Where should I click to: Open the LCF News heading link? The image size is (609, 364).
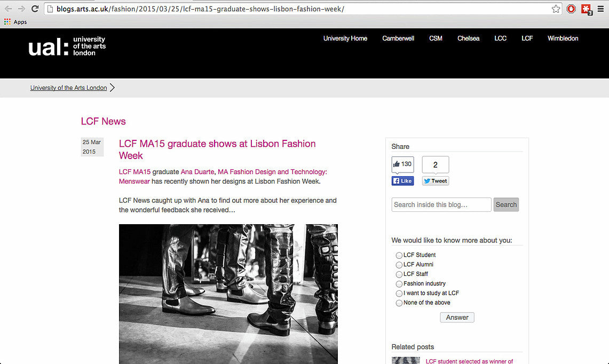(x=104, y=121)
